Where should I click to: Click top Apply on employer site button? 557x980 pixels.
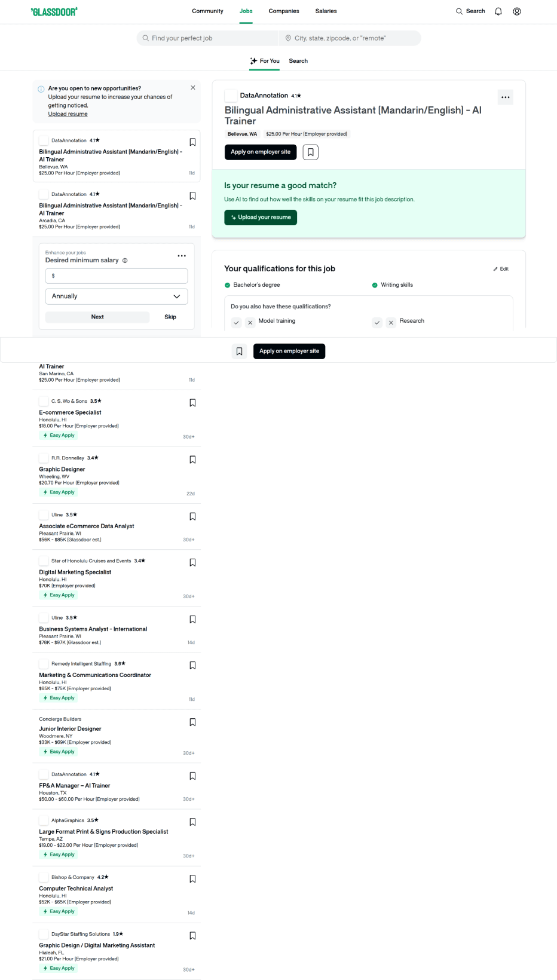click(x=261, y=152)
